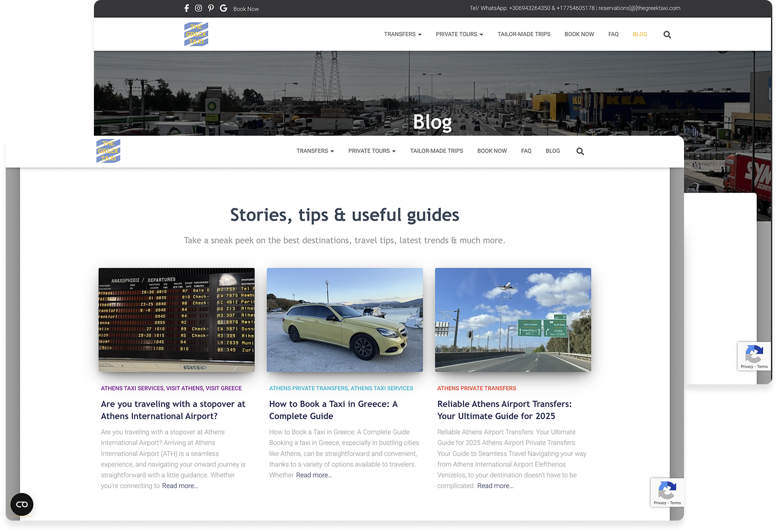This screenshot has width=778, height=532.
Task: Open the departures board article thumbnail
Action: (176, 320)
